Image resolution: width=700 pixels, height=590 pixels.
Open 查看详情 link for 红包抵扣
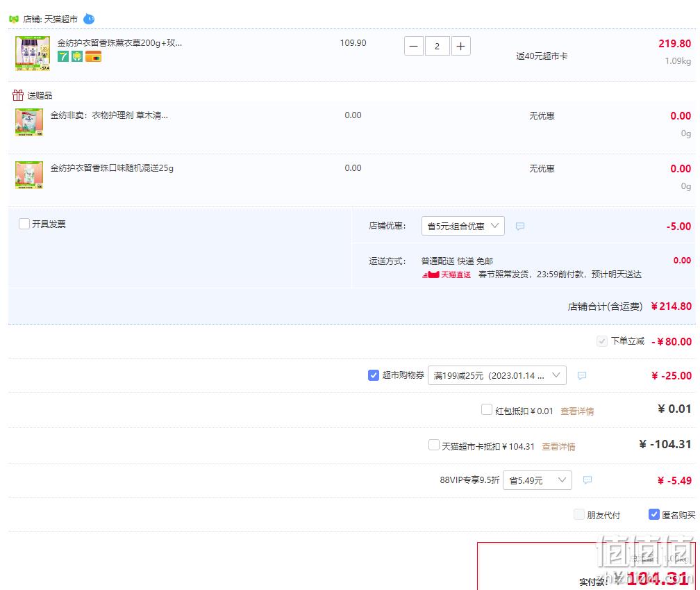pos(577,411)
